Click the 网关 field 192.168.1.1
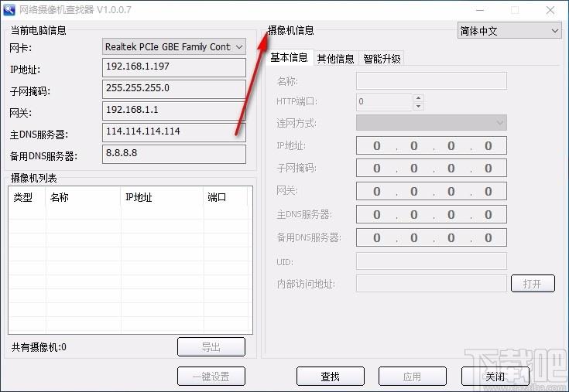Image resolution: width=569 pixels, height=392 pixels. (174, 111)
